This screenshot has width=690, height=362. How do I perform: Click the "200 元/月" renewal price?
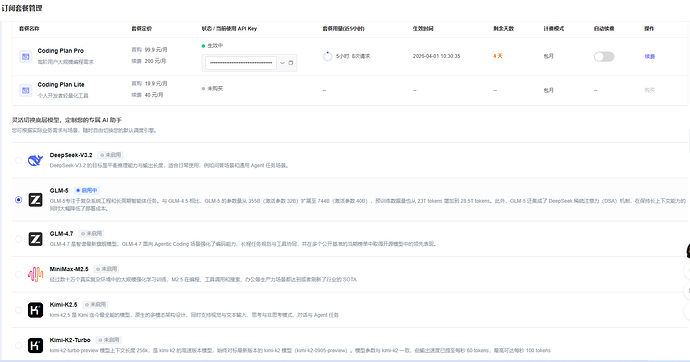click(155, 61)
